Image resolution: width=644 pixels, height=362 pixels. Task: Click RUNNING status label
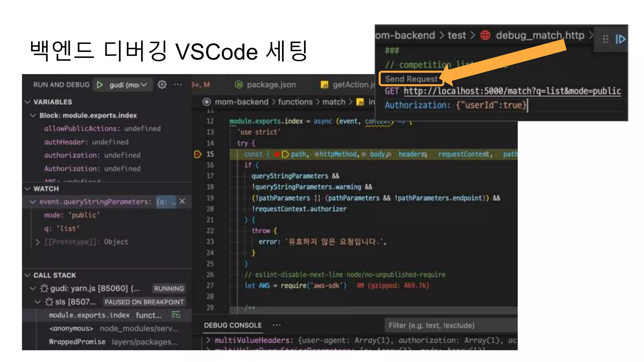[x=169, y=288]
